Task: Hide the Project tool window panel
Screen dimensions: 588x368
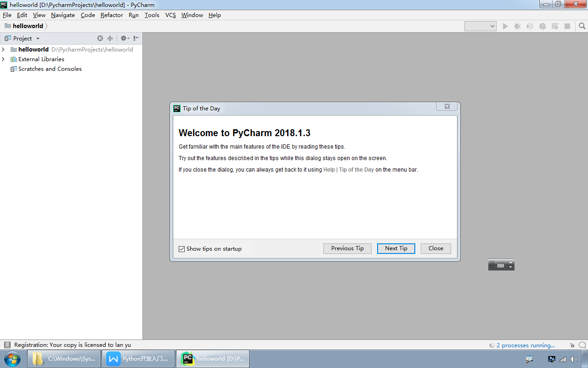Action: pyautogui.click(x=136, y=39)
